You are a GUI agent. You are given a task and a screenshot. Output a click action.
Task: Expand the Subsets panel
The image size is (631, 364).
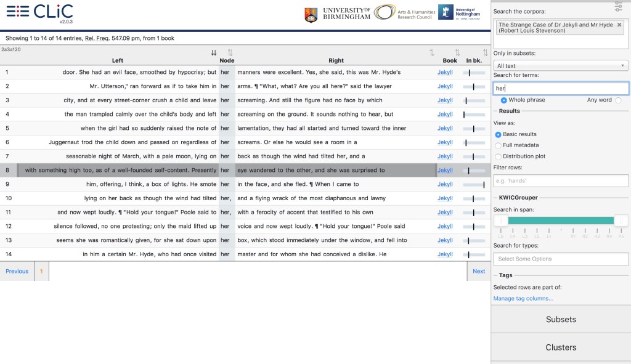(x=561, y=319)
